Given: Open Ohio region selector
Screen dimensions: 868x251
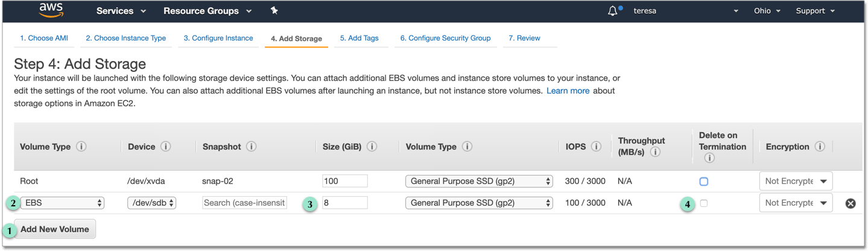Looking at the screenshot, I should tap(767, 11).
